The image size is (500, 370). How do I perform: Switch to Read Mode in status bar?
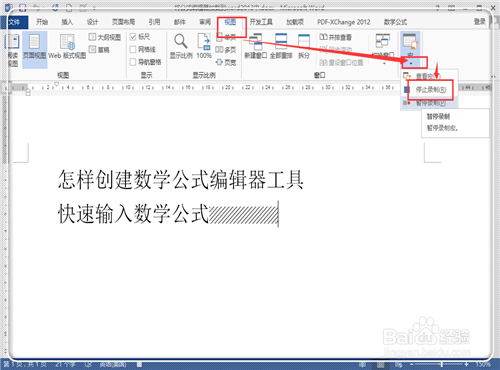[x=362, y=365]
